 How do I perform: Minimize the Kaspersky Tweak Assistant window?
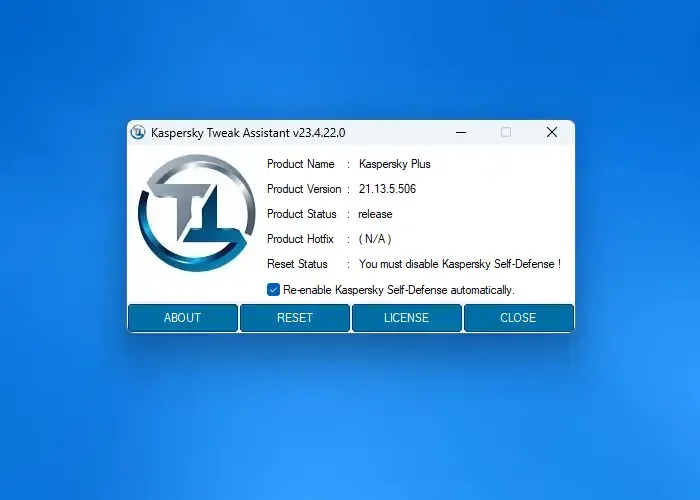461,132
